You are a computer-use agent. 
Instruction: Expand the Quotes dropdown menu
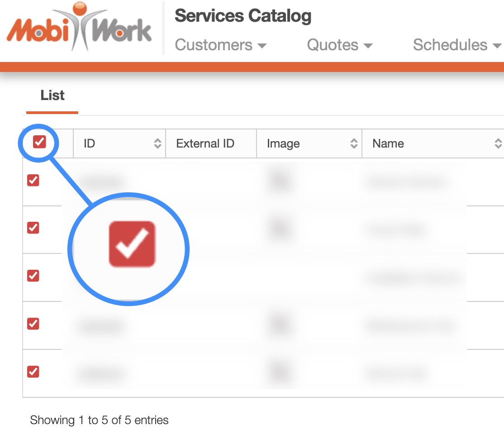(339, 45)
